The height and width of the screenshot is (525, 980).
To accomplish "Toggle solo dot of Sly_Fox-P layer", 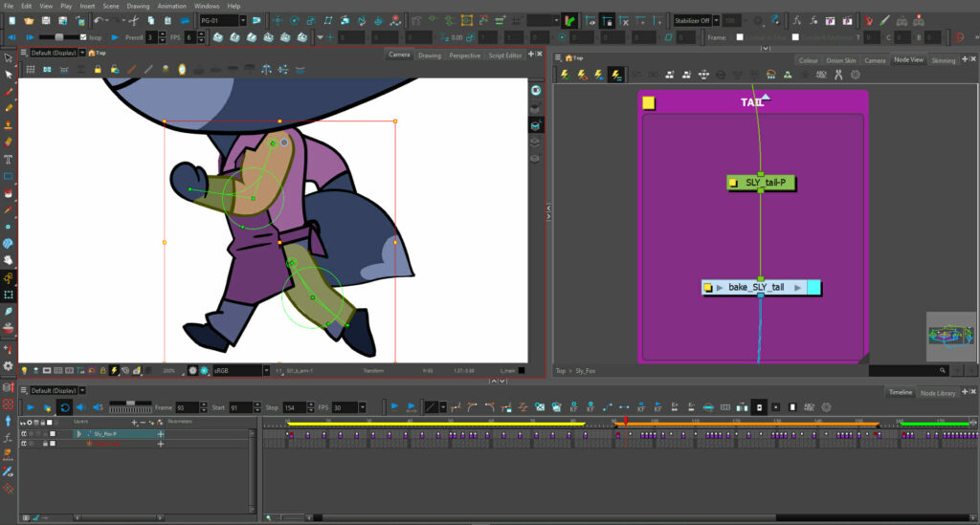I will 32,433.
